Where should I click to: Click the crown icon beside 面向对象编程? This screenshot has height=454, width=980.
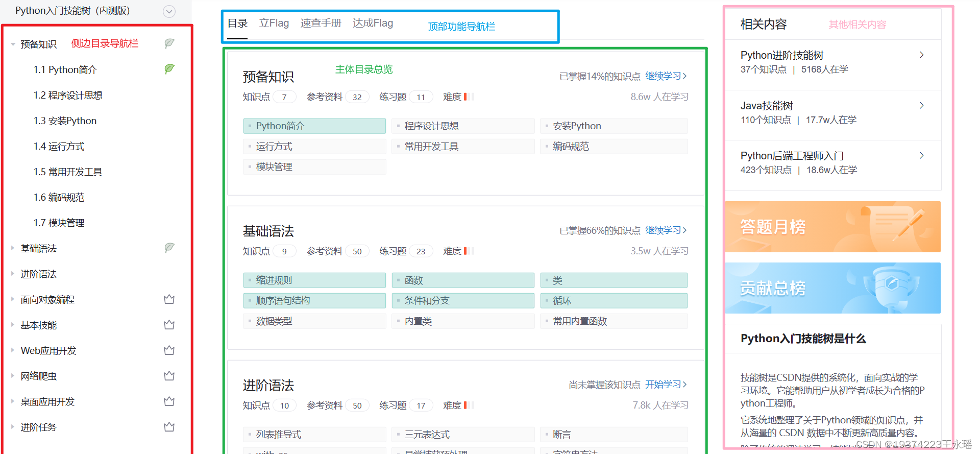click(x=169, y=299)
